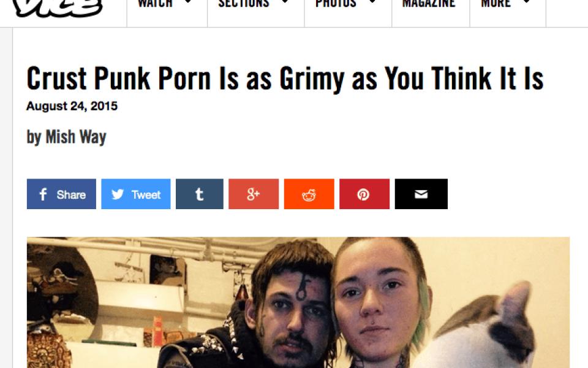Open the Magazine menu item
The height and width of the screenshot is (368, 588).
[429, 4]
